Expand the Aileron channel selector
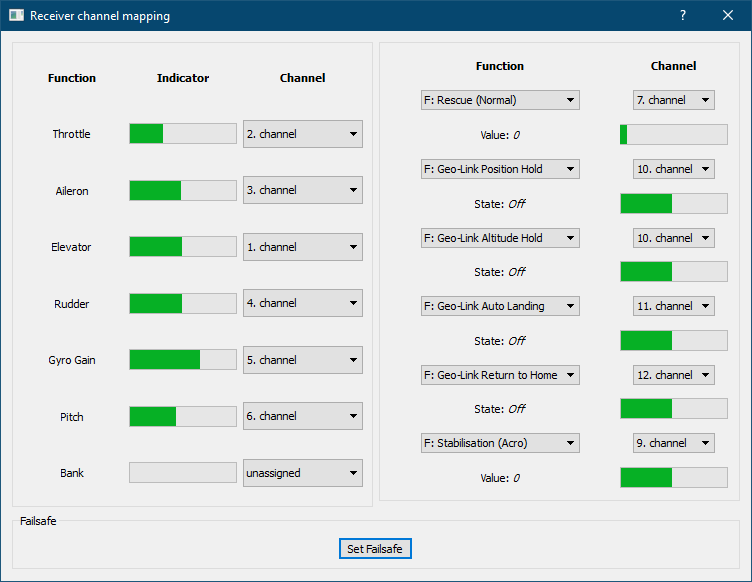Image resolution: width=752 pixels, height=582 pixels. pos(302,190)
